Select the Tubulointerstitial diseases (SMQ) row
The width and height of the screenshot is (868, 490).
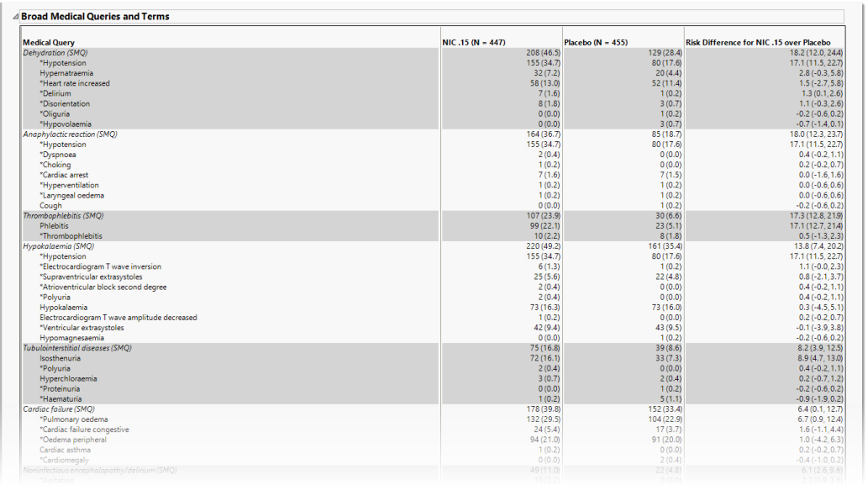click(76, 348)
